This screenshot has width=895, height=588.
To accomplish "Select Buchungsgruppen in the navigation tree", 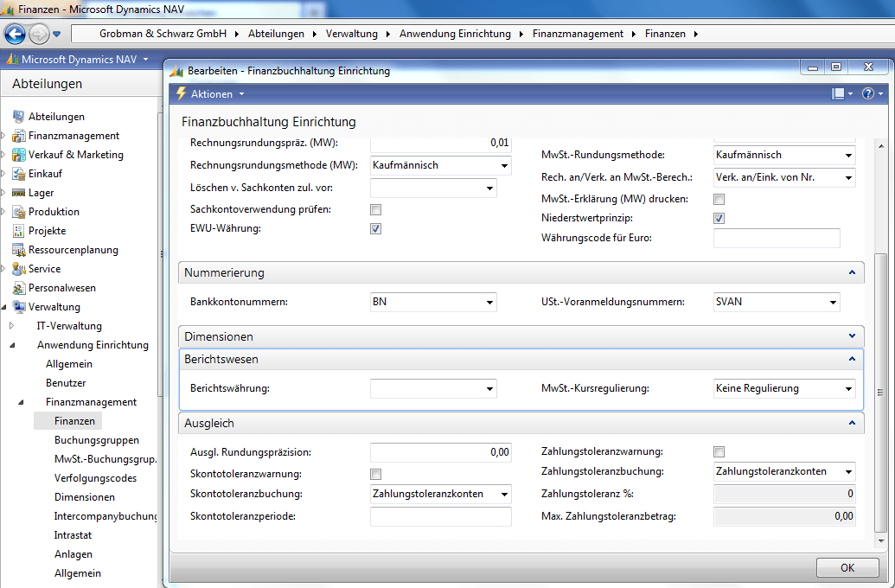I will (x=97, y=440).
